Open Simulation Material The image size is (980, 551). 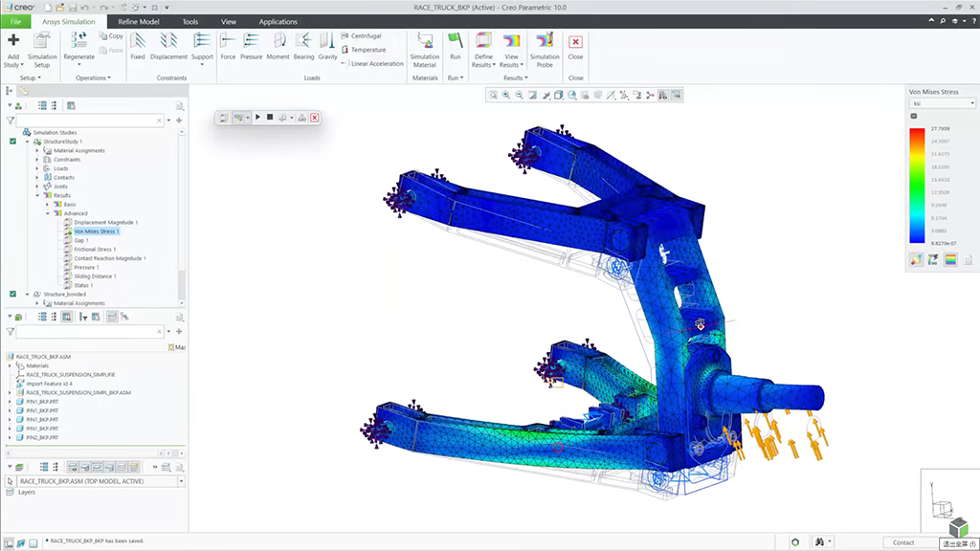(x=424, y=40)
